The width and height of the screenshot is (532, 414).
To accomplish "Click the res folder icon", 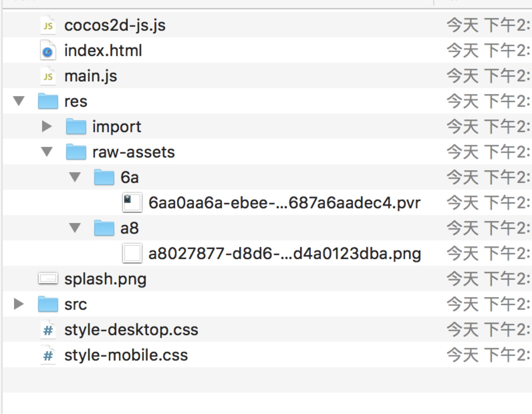I will (x=48, y=101).
